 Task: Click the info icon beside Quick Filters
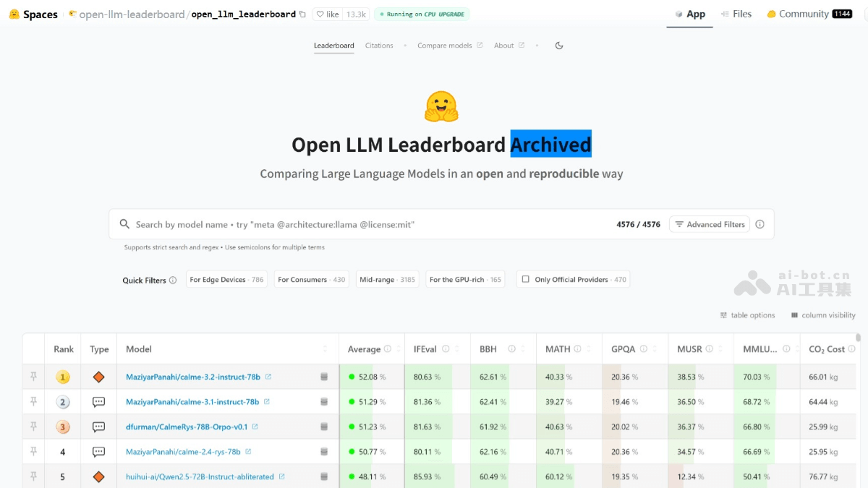coord(174,281)
